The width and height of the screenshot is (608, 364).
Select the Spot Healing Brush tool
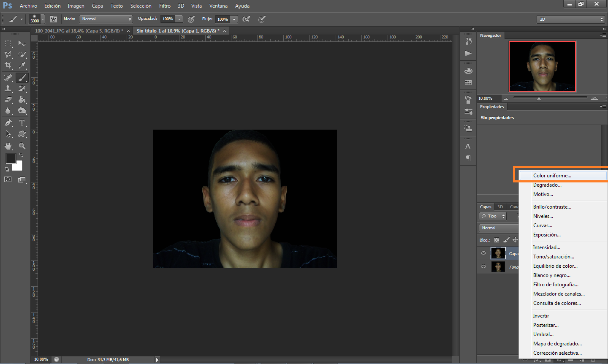(x=8, y=78)
